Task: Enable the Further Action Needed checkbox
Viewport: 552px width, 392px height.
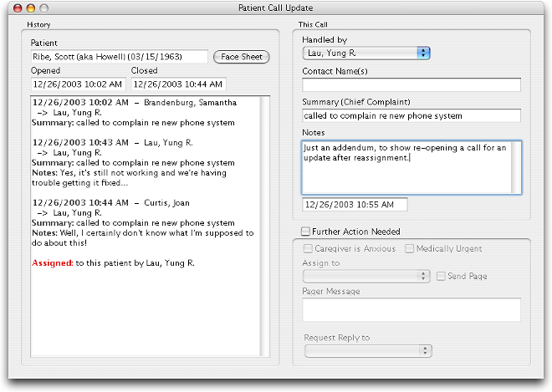Action: coord(306,232)
